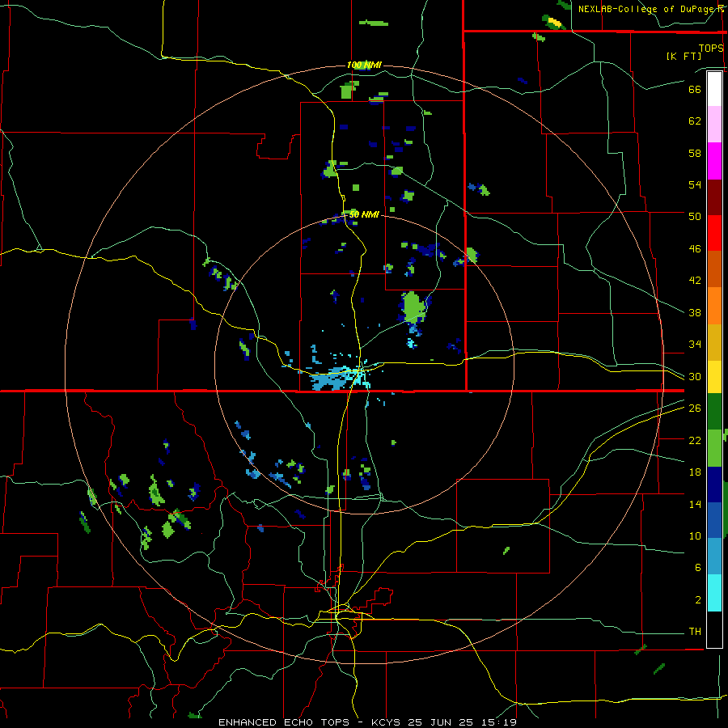This screenshot has height=728, width=728.
Task: Click the '22' scale value label
Action: pos(695,440)
